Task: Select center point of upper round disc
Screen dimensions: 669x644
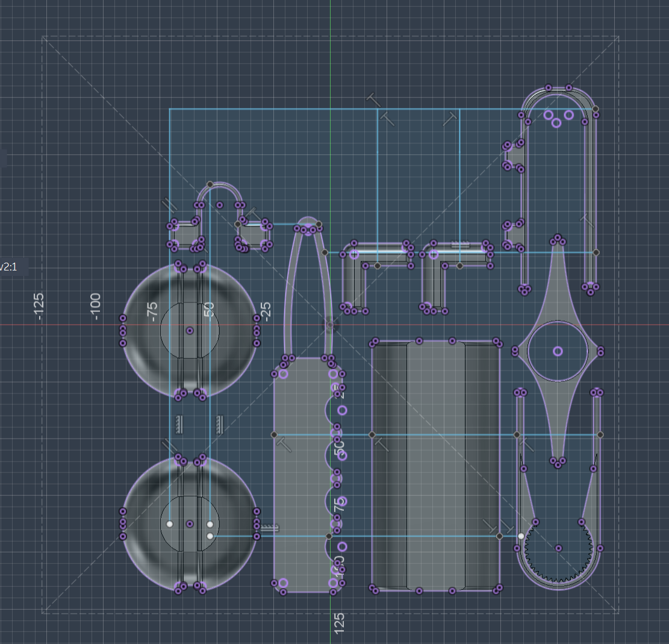Action: click(x=190, y=331)
